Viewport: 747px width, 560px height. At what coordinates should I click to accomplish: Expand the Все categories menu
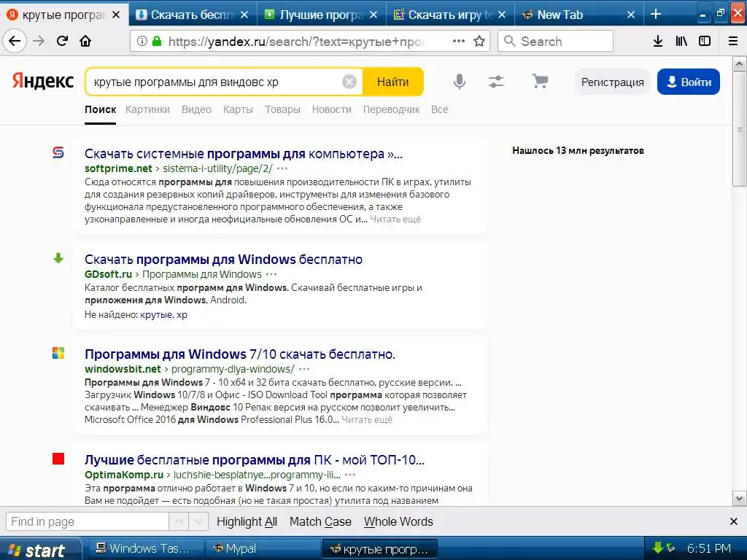(x=439, y=109)
